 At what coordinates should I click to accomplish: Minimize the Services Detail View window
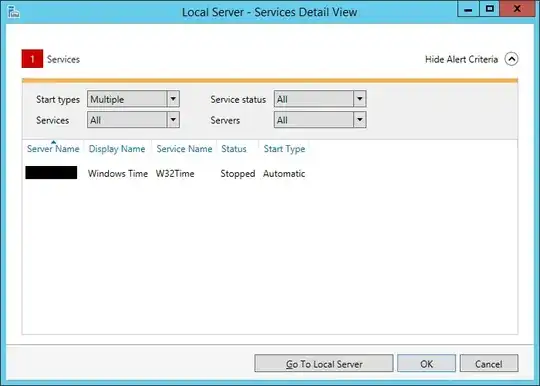coord(468,9)
